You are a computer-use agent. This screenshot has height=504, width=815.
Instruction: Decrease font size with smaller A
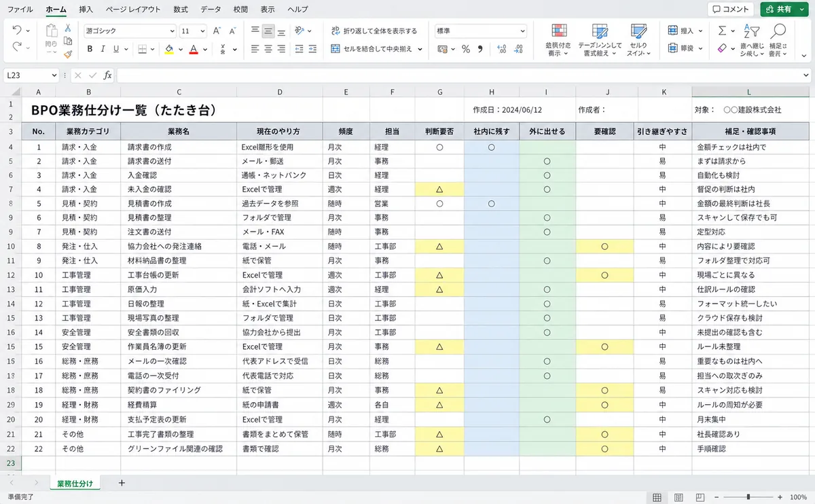[x=233, y=31]
